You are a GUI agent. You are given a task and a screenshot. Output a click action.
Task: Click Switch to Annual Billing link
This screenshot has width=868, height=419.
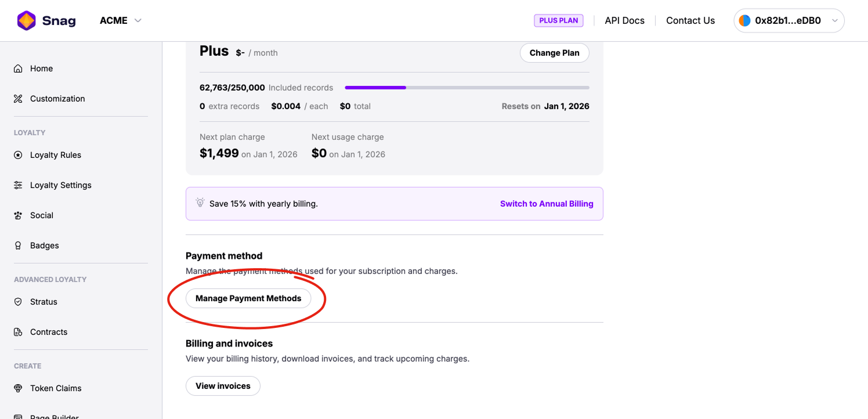click(x=547, y=204)
